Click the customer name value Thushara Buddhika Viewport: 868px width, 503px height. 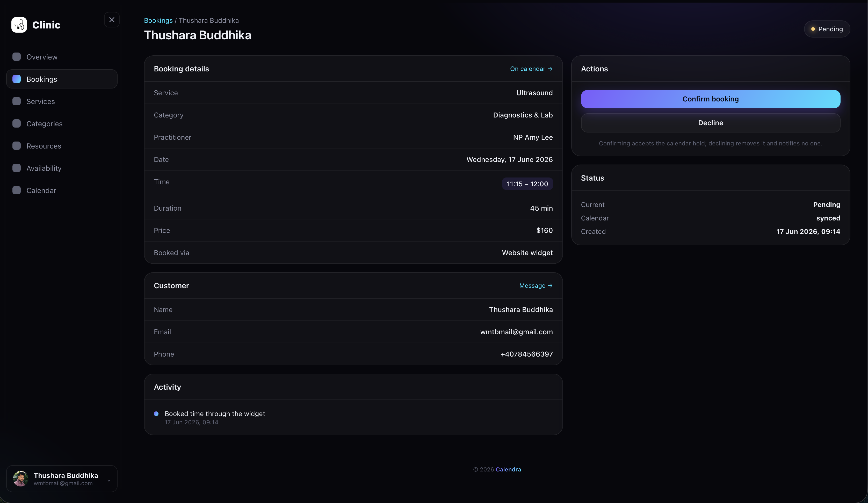point(520,309)
